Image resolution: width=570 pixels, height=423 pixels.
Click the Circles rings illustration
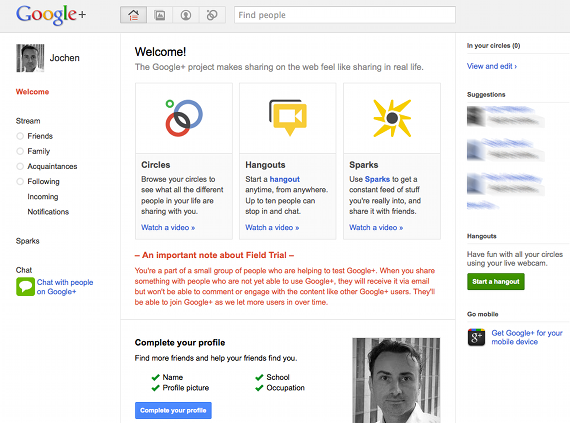[184, 118]
